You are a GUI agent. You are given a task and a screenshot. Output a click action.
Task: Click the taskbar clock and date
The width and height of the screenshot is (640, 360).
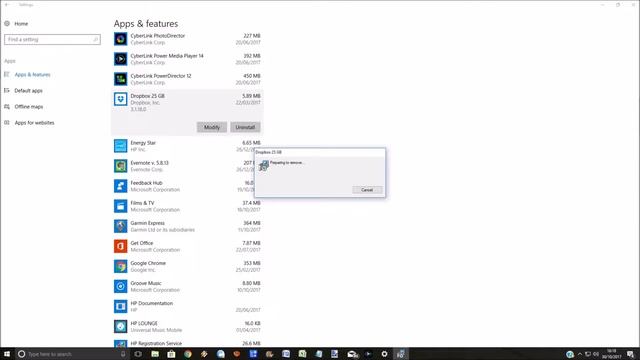[x=611, y=354]
